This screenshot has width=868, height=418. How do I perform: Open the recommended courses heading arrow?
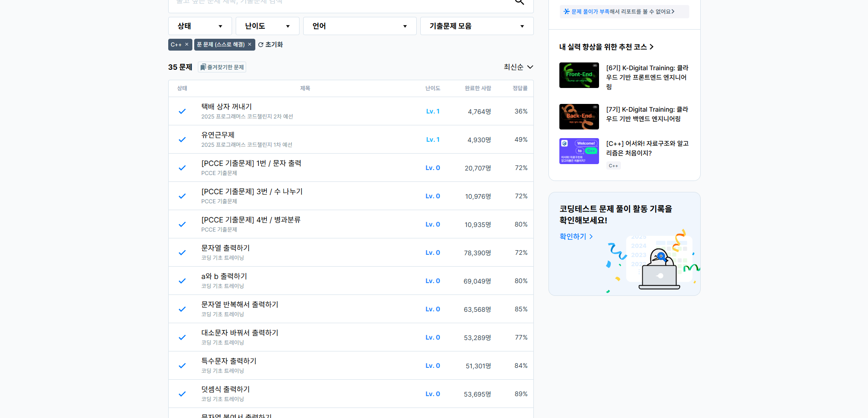[651, 47]
